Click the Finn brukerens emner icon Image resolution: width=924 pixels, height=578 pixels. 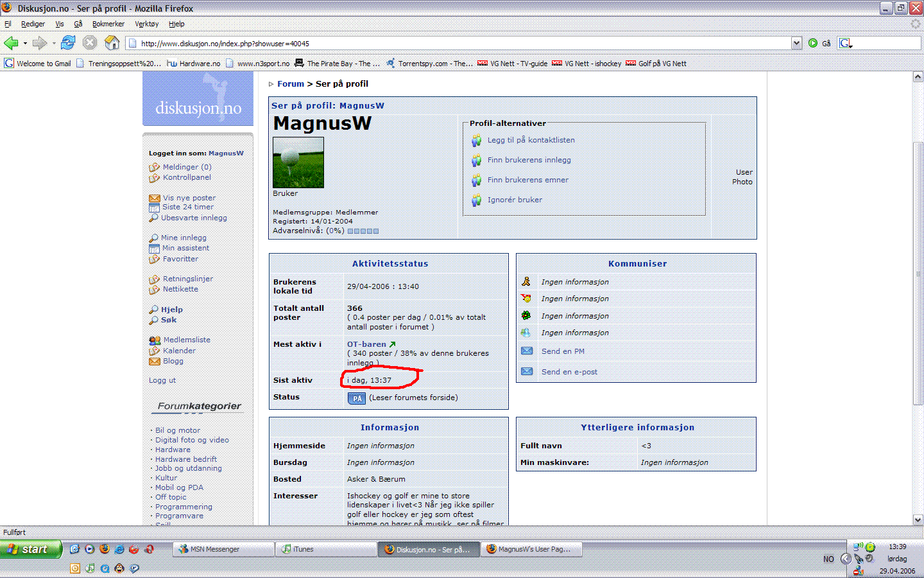point(476,180)
